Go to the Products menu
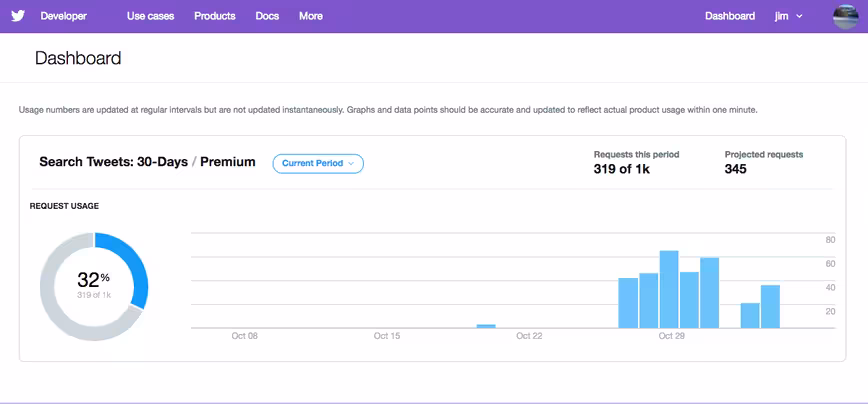The image size is (868, 404). (x=215, y=16)
